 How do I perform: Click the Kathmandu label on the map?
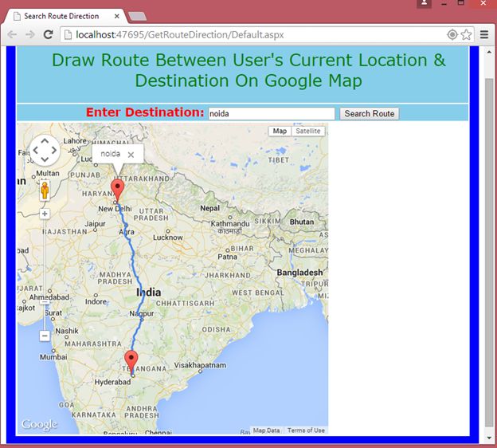click(230, 224)
